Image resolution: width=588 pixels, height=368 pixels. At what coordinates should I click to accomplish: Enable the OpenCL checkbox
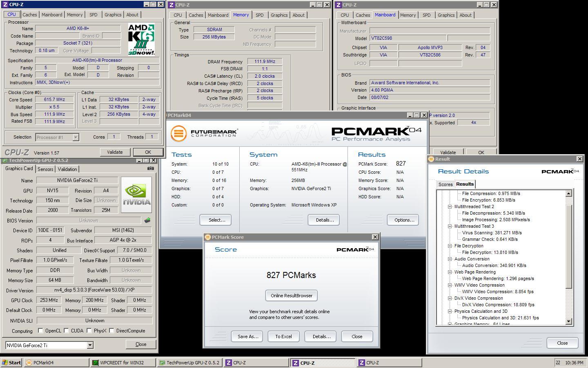pos(40,331)
